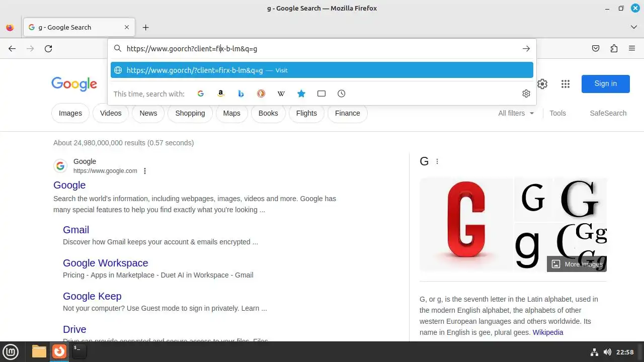Search this time with Bing icon
The width and height of the screenshot is (644, 362).
[x=241, y=94]
